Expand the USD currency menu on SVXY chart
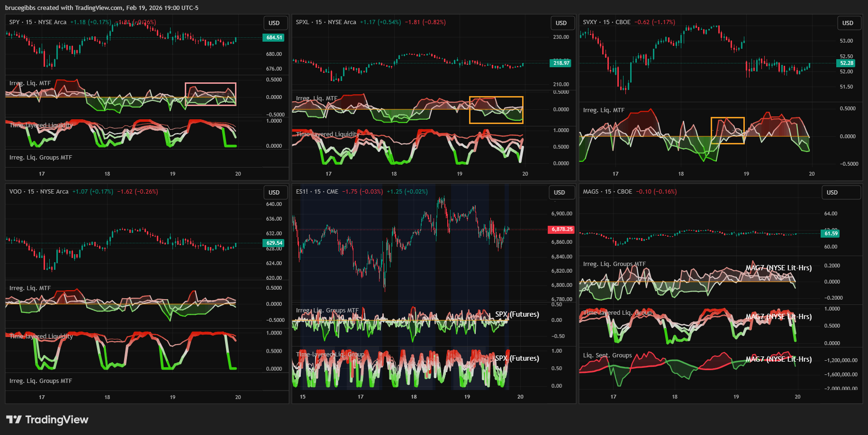This screenshot has height=435, width=868. [x=848, y=23]
